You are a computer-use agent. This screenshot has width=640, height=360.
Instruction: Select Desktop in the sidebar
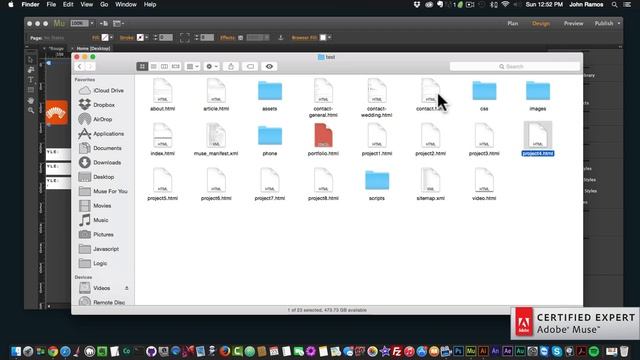tap(102, 177)
